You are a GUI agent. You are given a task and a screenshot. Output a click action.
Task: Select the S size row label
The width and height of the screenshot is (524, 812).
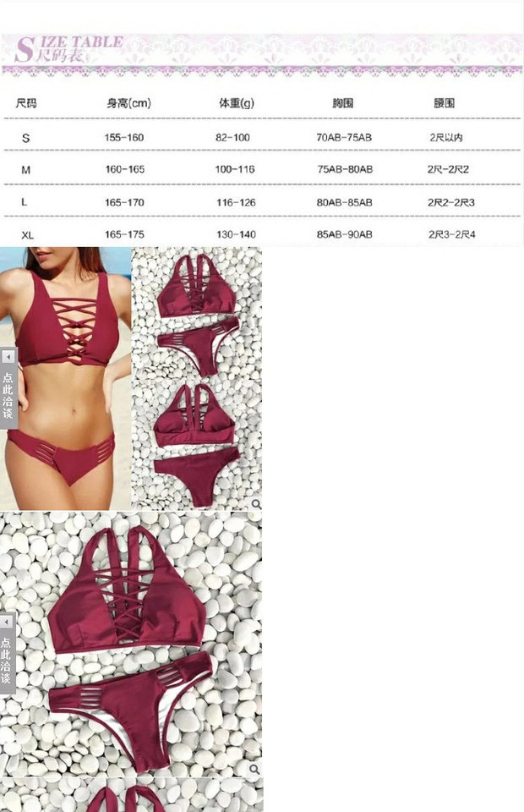click(x=26, y=138)
